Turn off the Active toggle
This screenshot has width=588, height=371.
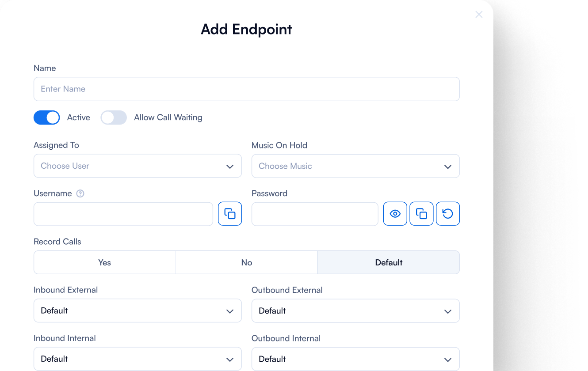point(47,117)
